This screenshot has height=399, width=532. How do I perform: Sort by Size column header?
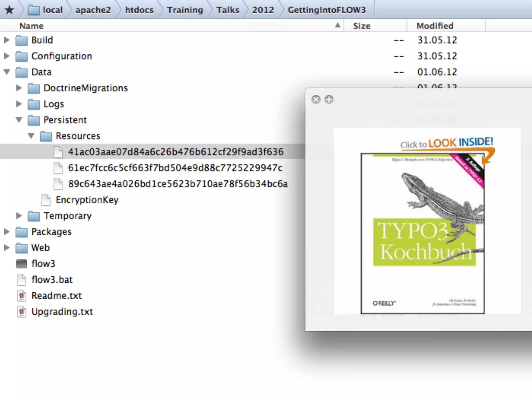point(361,26)
